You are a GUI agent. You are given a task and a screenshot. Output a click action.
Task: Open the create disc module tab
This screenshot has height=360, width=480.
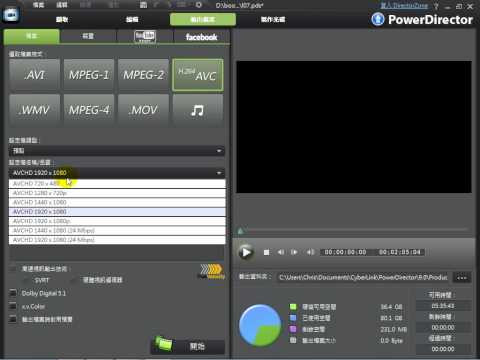[x=273, y=19]
